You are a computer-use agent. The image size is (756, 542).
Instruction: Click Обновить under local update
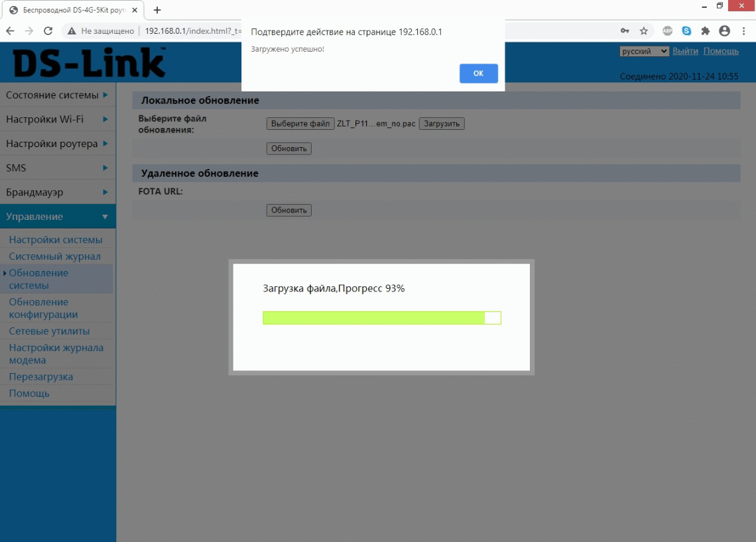[288, 148]
